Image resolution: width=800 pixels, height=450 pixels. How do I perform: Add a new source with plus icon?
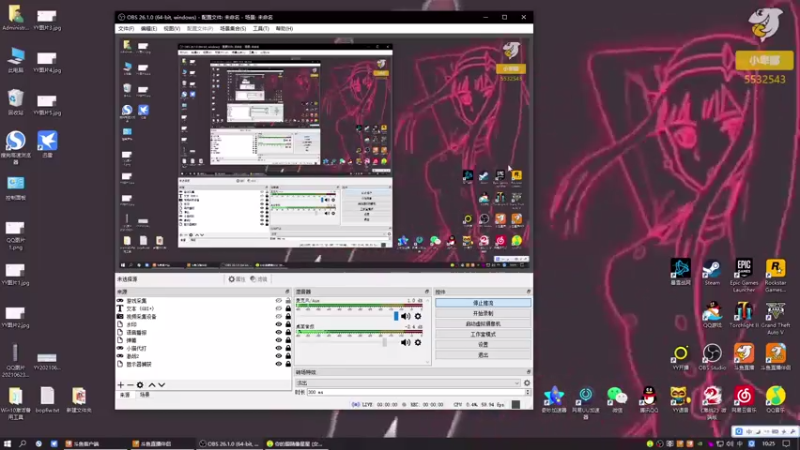121,385
